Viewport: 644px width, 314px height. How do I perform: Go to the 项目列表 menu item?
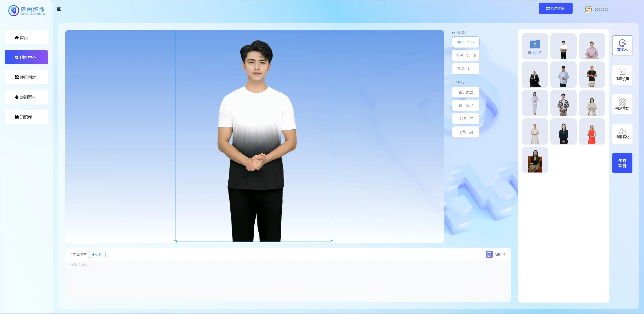[x=26, y=77]
